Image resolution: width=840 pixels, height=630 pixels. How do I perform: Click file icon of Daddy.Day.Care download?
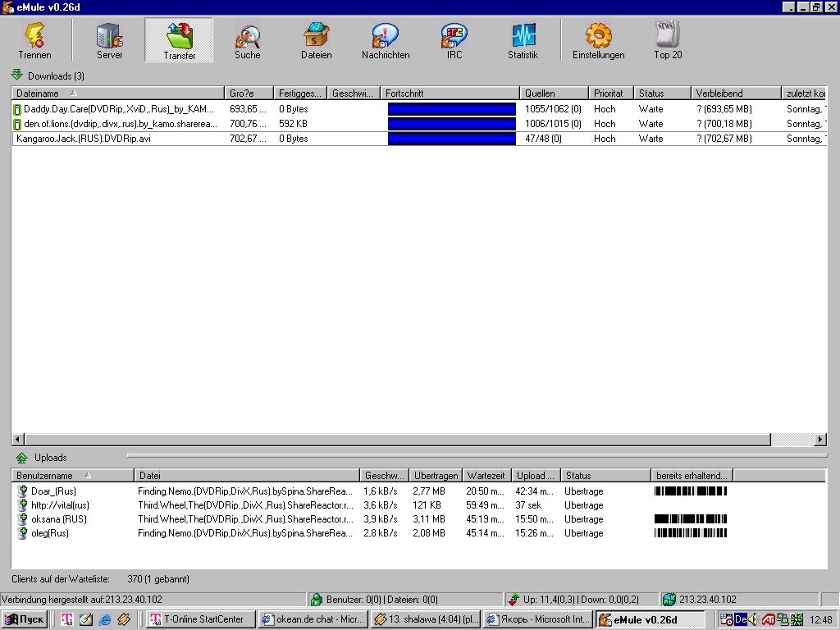pyautogui.click(x=17, y=109)
